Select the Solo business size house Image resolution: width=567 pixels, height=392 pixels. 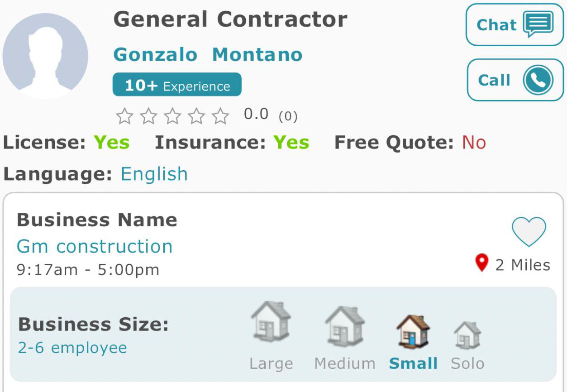coord(467,335)
